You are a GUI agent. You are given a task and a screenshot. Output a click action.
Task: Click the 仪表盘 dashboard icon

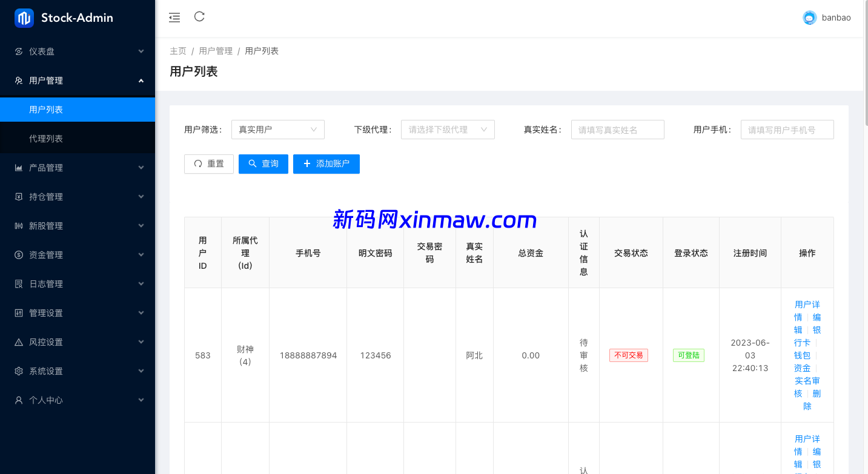pos(19,51)
